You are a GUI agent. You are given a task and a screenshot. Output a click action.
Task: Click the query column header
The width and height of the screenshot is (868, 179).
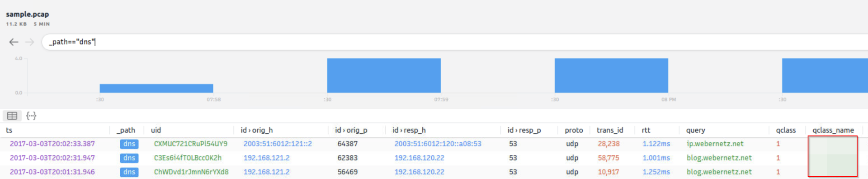click(x=695, y=130)
